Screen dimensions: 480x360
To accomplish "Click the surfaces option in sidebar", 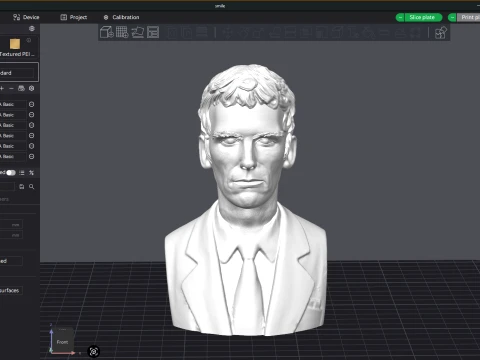I will tap(11, 290).
